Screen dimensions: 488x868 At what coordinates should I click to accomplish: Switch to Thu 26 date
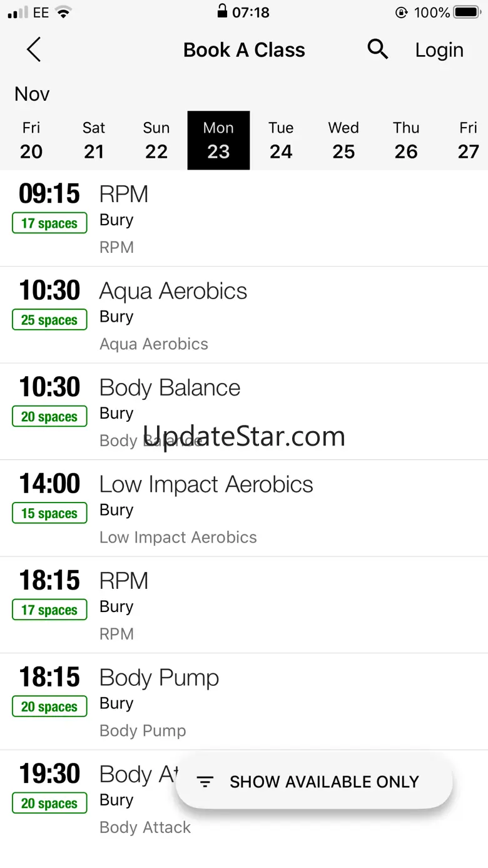(406, 140)
